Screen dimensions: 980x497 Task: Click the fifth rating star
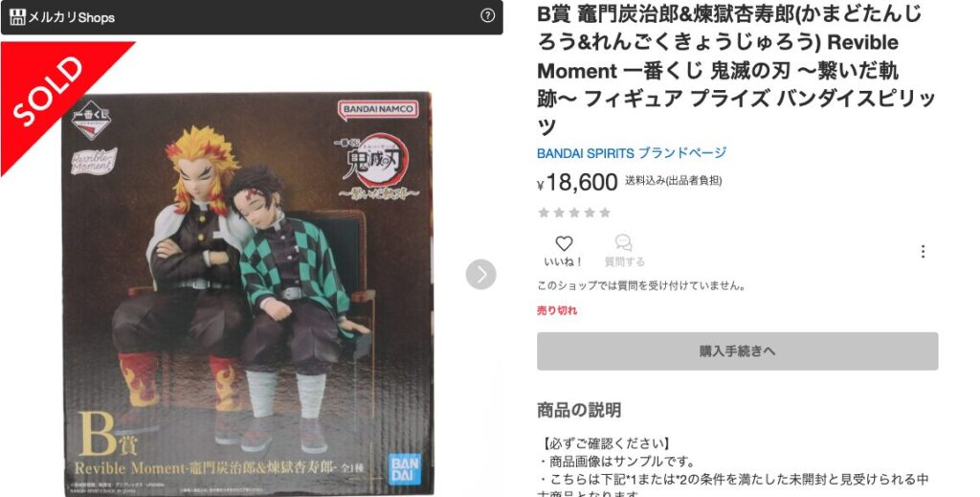click(605, 213)
